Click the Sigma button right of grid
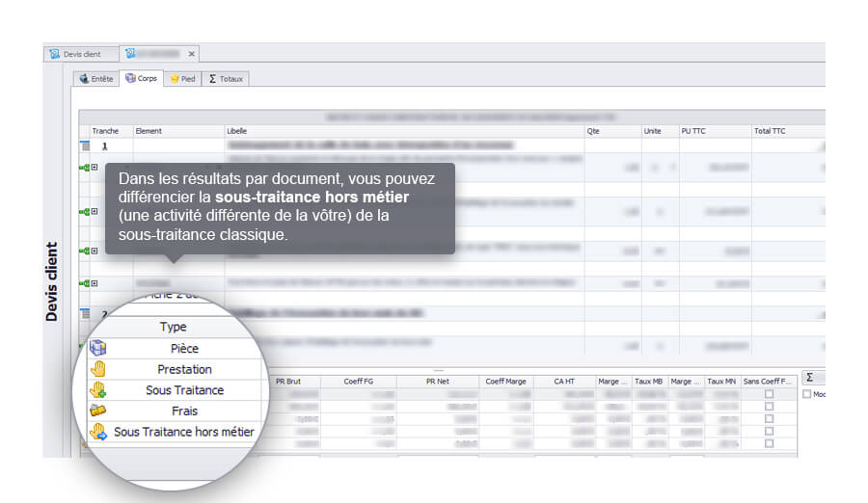 (809, 378)
